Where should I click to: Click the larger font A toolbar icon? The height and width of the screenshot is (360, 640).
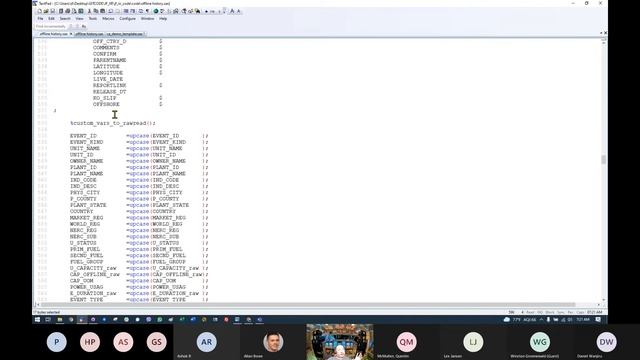pyautogui.click(x=232, y=11)
